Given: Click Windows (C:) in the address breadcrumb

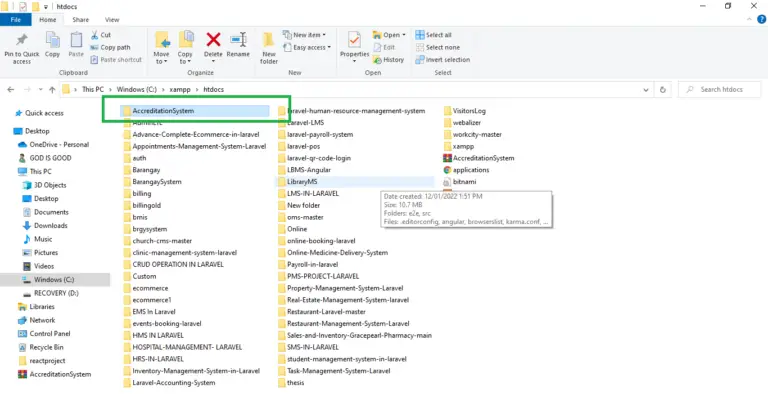Looking at the screenshot, I should (x=137, y=90).
